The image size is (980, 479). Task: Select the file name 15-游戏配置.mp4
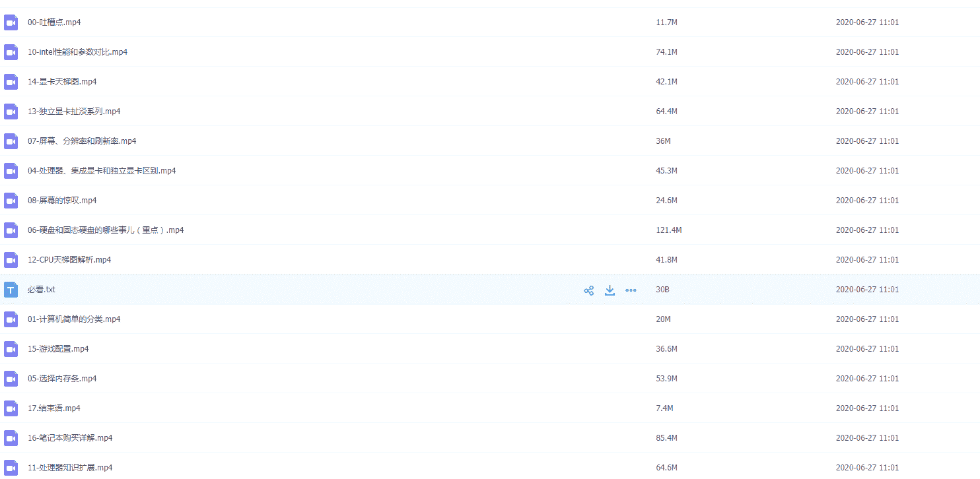tap(58, 349)
